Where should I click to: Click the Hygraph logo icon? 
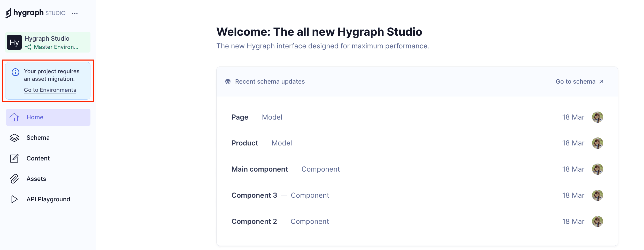[9, 13]
